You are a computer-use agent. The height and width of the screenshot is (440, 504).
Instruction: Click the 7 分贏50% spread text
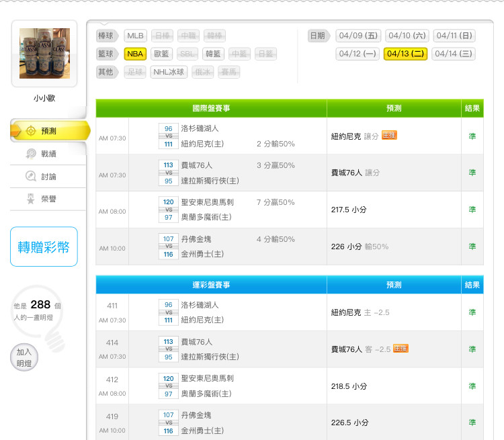(276, 202)
